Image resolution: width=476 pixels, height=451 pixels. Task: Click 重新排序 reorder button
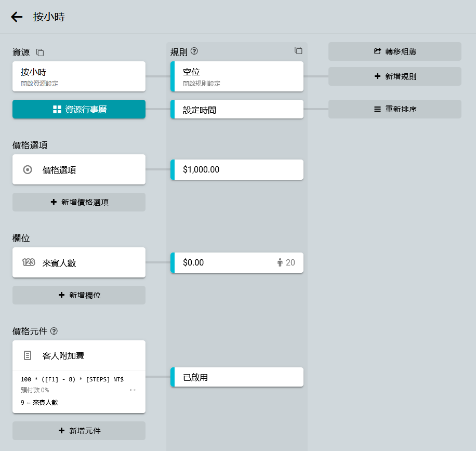click(395, 109)
